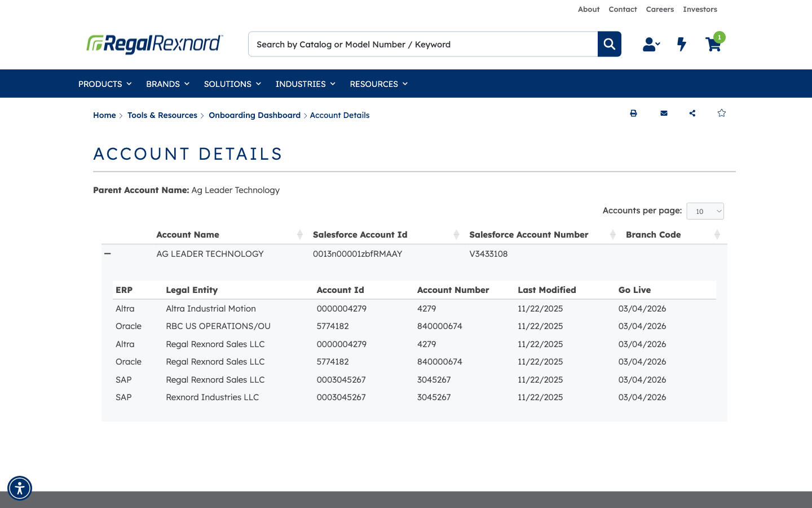Click the Go Live column header
This screenshot has width=812, height=508.
click(x=634, y=290)
